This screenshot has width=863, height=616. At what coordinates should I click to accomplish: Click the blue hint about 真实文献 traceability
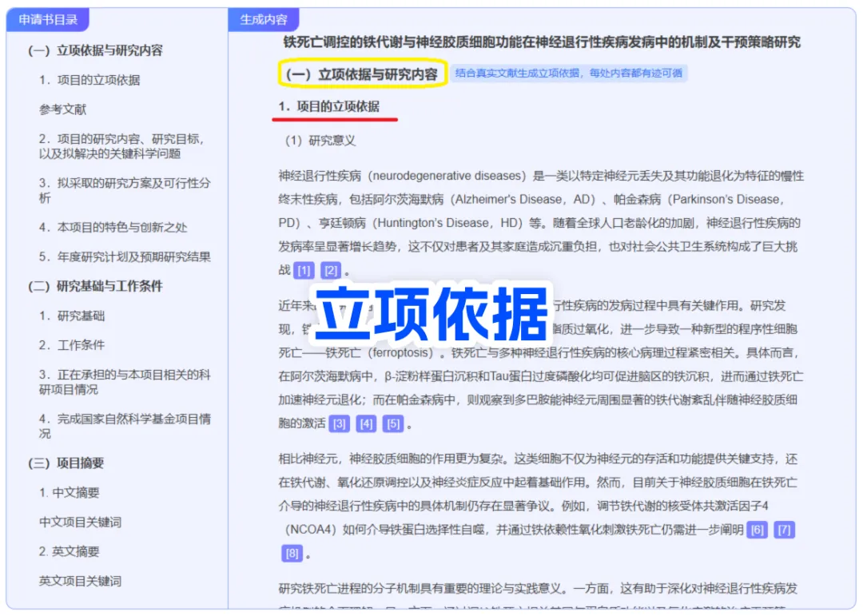click(568, 73)
